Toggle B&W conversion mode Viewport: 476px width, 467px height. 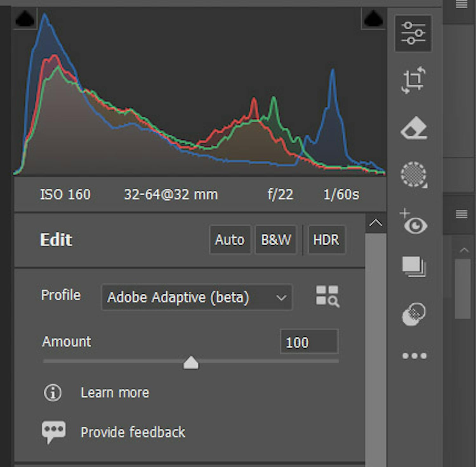275,240
